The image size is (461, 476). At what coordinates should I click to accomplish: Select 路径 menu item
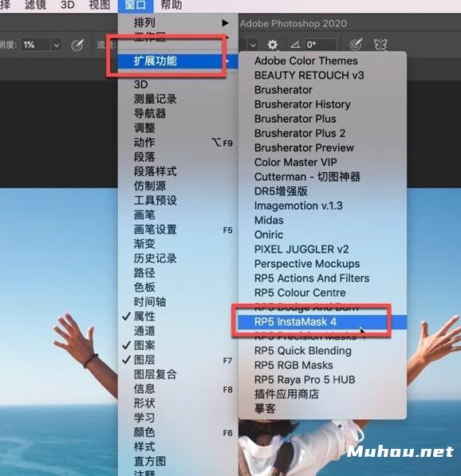pos(178,273)
